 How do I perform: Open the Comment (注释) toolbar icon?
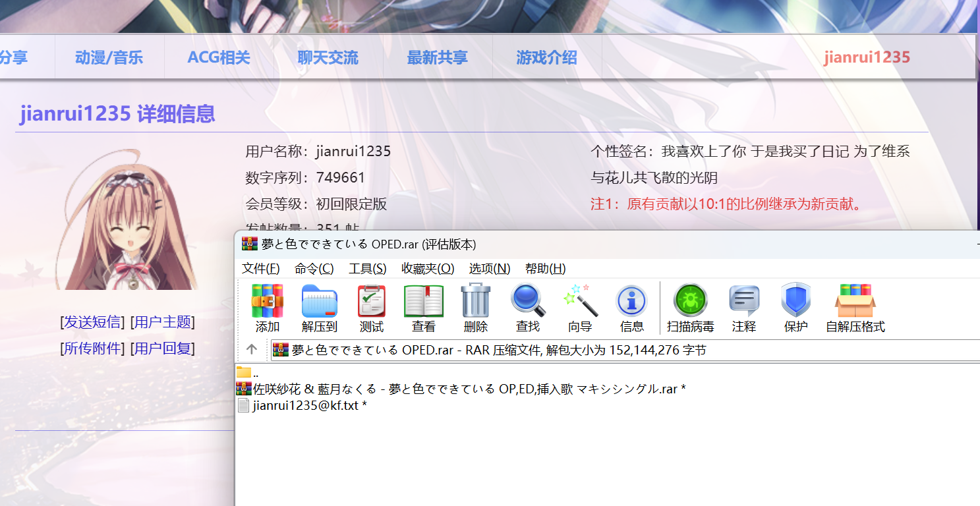click(x=744, y=302)
